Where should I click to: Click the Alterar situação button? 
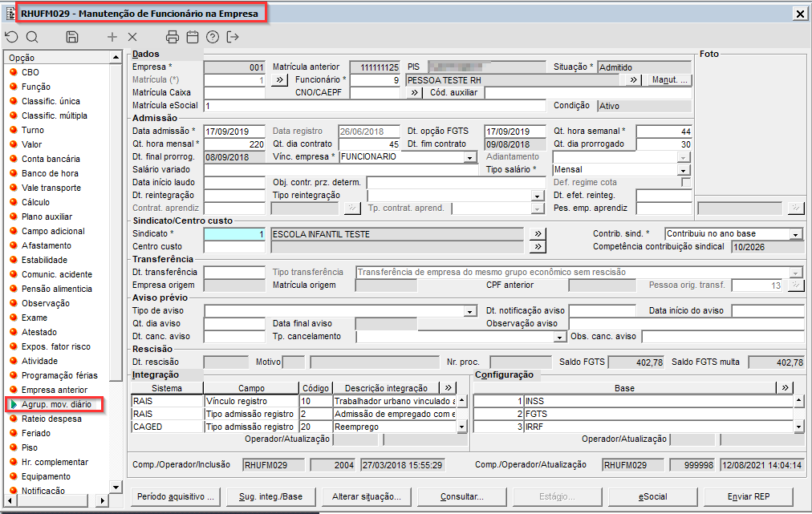tap(367, 496)
